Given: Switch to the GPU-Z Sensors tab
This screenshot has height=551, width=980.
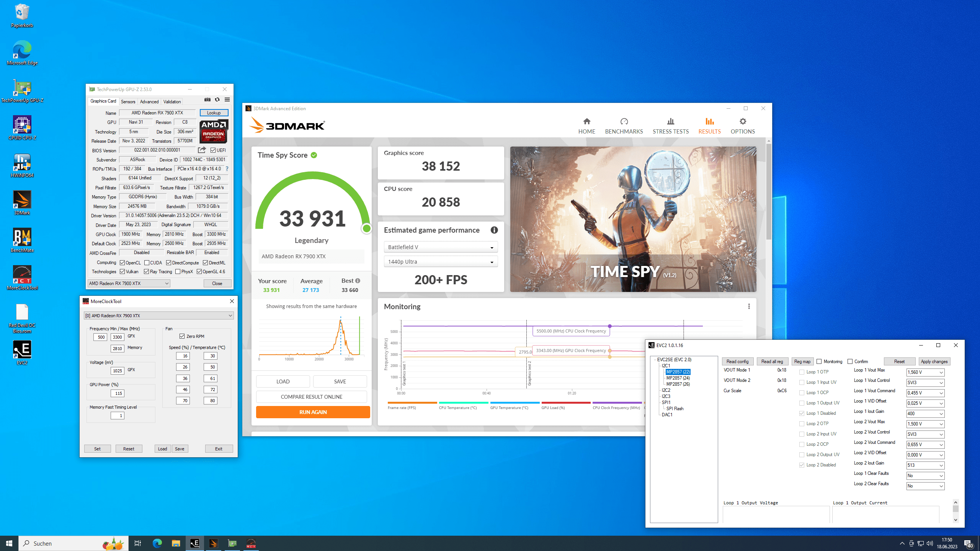Looking at the screenshot, I should coord(128,102).
